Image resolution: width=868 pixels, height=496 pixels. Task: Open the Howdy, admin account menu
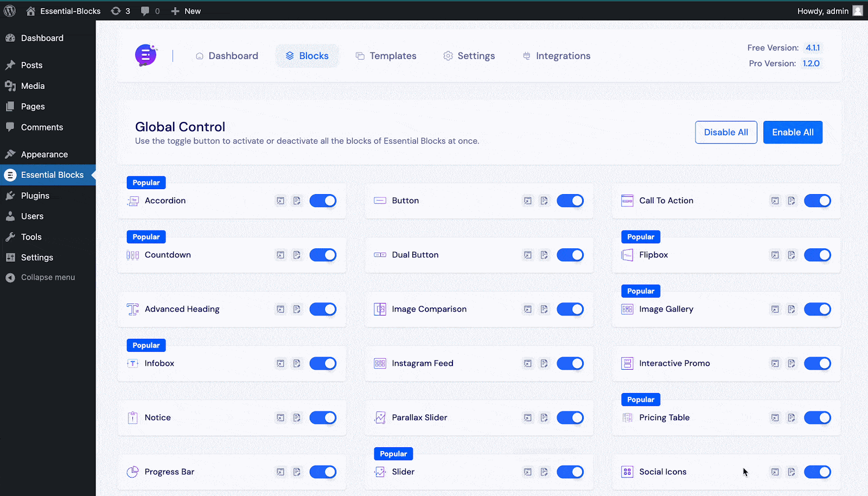(x=830, y=11)
